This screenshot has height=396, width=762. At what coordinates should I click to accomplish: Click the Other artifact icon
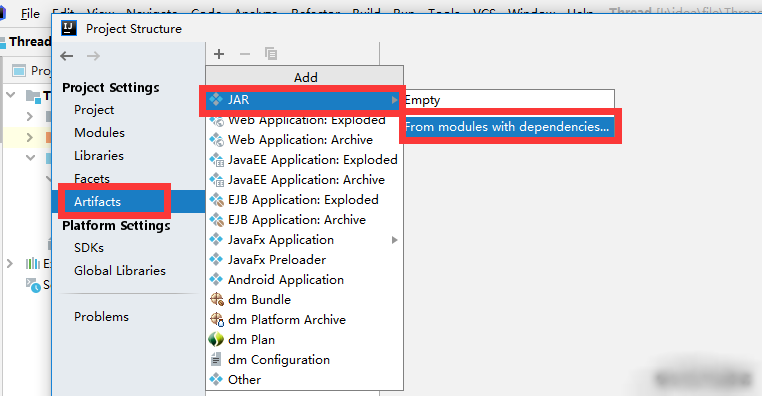tap(216, 379)
